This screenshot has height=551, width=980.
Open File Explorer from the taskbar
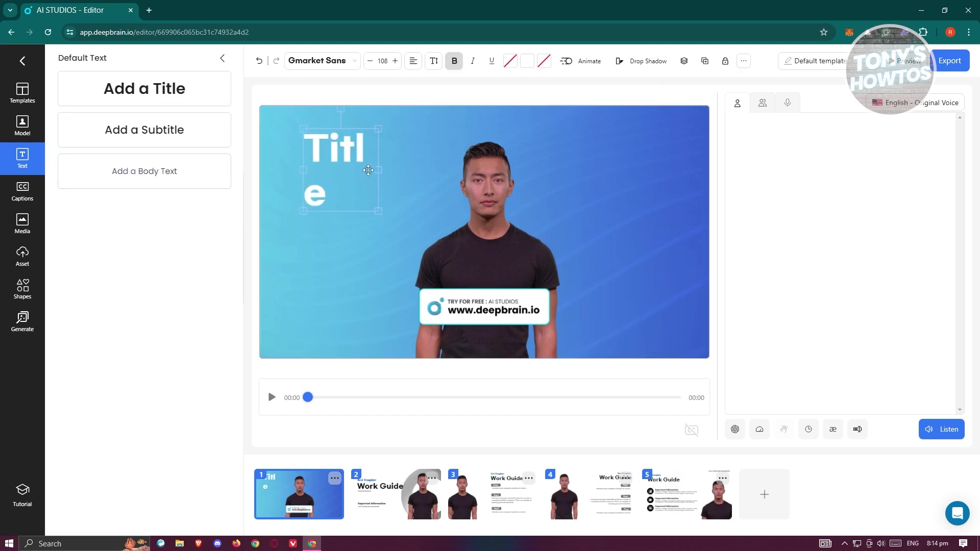pos(180,543)
